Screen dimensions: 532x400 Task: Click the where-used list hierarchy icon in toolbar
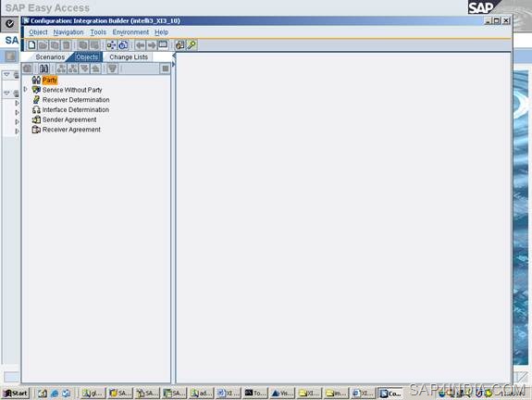[111, 45]
